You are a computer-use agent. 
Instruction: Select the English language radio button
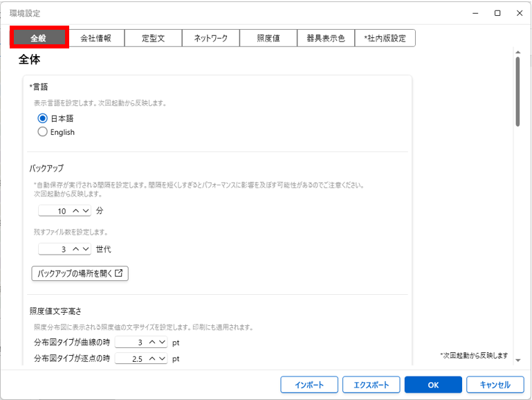click(43, 132)
